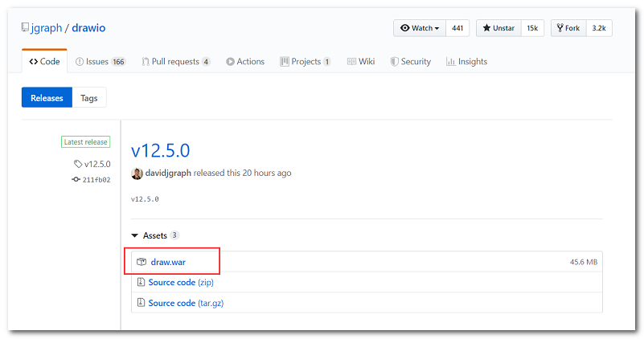The image size is (644, 339).
Task: Click the Fork button
Action: pyautogui.click(x=568, y=28)
